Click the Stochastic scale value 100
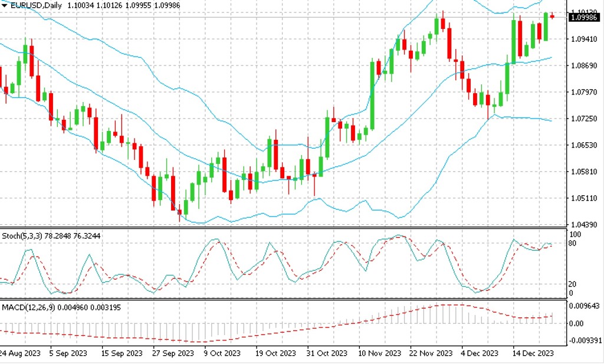This screenshot has width=604, height=364. (x=575, y=235)
